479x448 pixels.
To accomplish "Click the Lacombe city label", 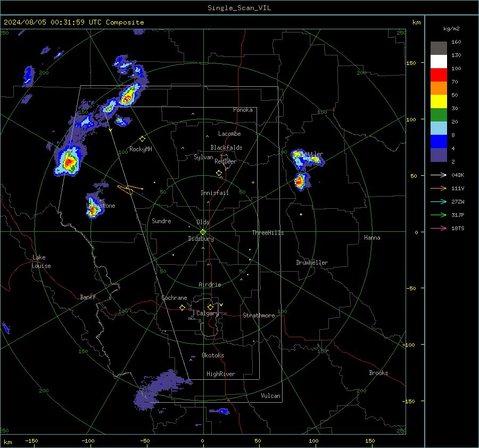I will pos(229,134).
